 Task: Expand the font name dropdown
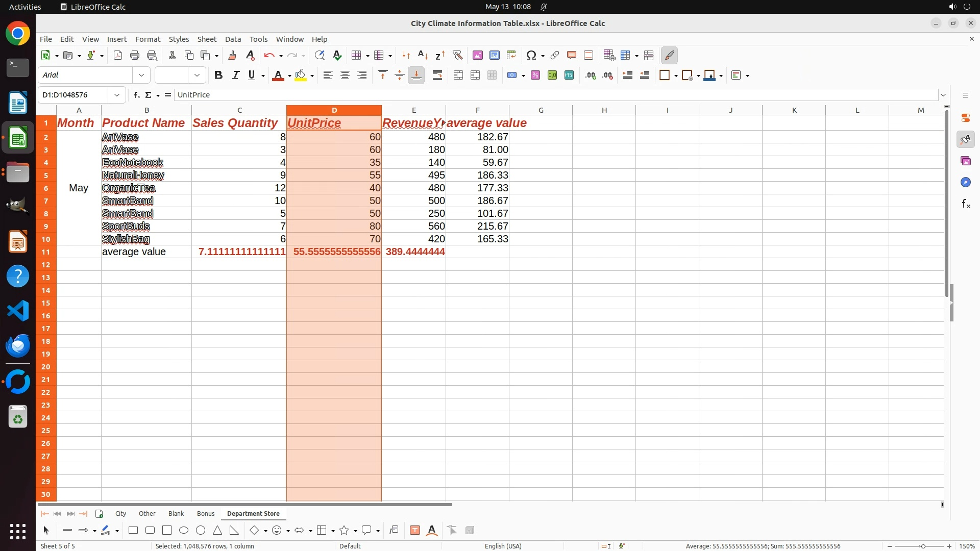[x=141, y=76]
